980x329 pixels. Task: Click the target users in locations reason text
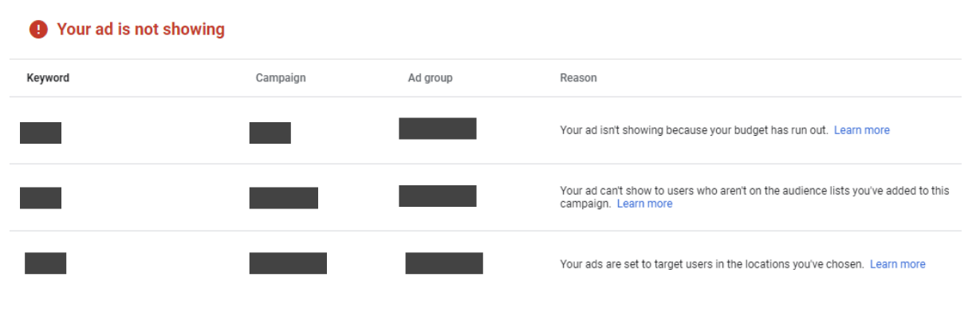coord(711,264)
